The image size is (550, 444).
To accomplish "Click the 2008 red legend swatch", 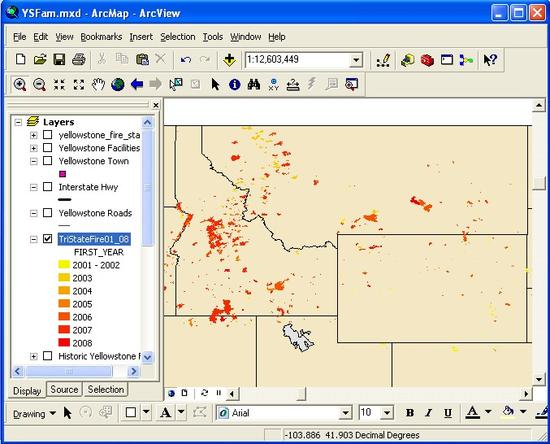I will coord(64,342).
